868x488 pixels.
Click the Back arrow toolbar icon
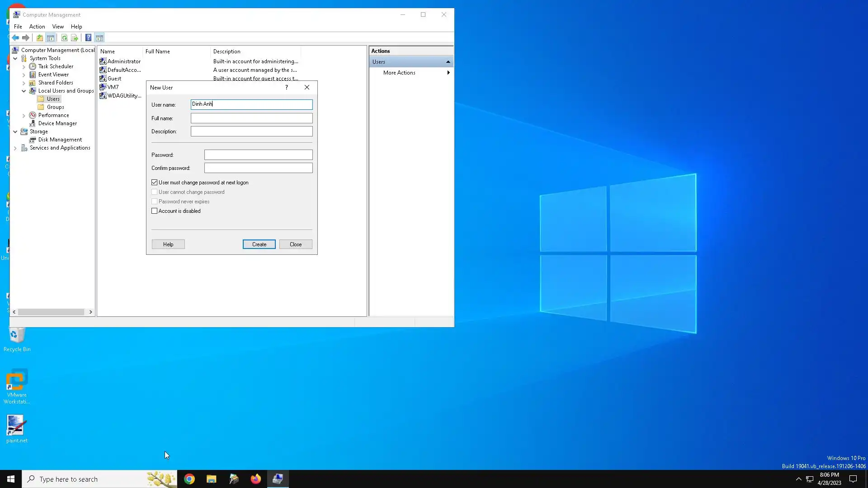coord(15,38)
